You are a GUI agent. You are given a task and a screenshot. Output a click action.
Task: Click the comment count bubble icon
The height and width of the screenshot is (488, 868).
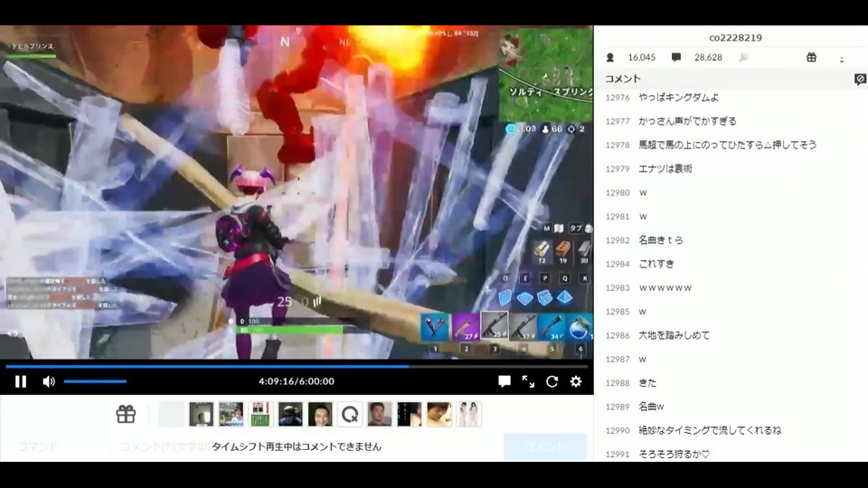pos(676,57)
